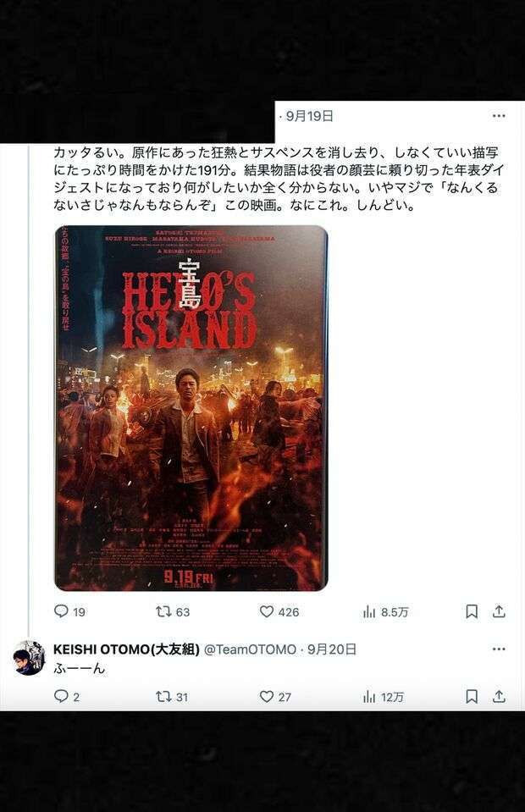Open the 9月20日 timestamp of the reply
This screenshot has height=812, width=525.
tap(332, 649)
